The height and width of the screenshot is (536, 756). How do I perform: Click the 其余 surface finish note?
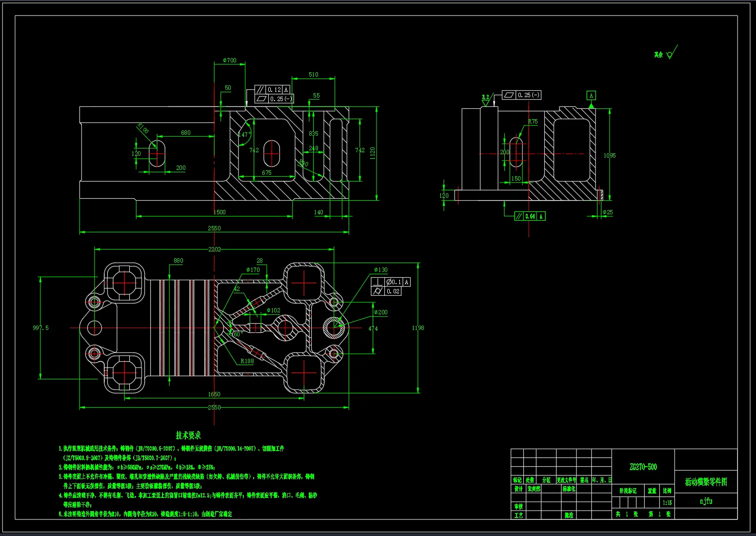click(x=659, y=55)
